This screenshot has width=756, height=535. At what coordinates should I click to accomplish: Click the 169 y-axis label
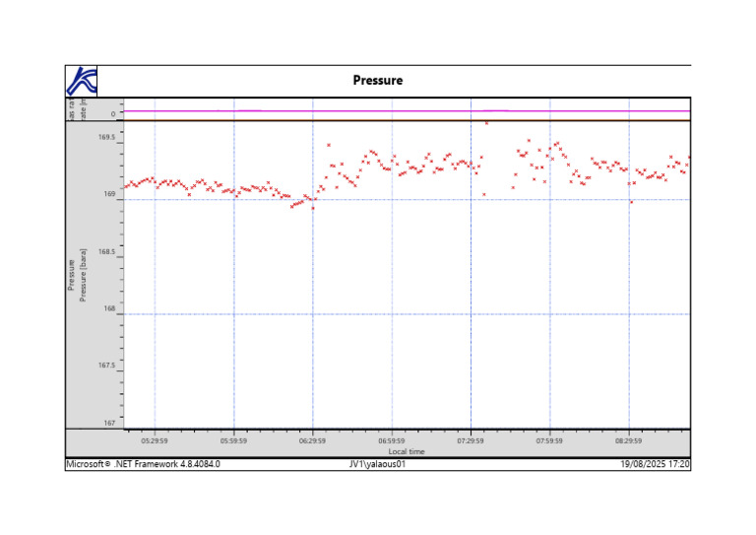pos(109,194)
